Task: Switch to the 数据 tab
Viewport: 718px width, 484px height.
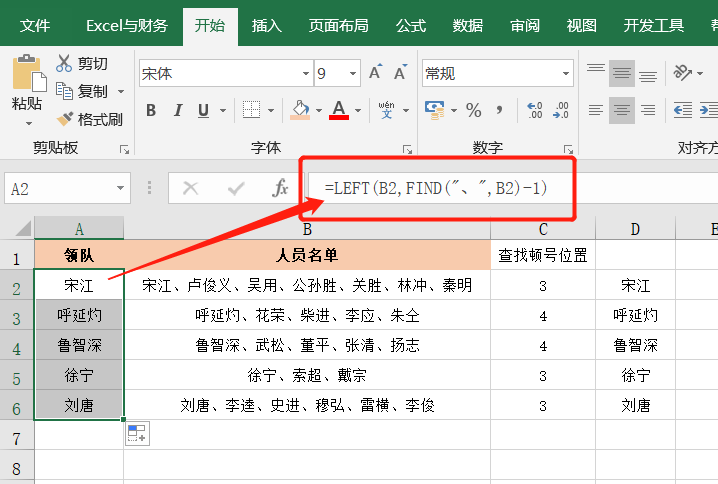Action: point(468,26)
